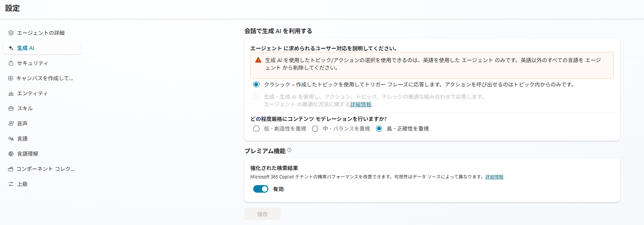The width and height of the screenshot is (644, 225).
Task: Click the icon beside コンポーネント コレクション
Action: (x=11, y=169)
